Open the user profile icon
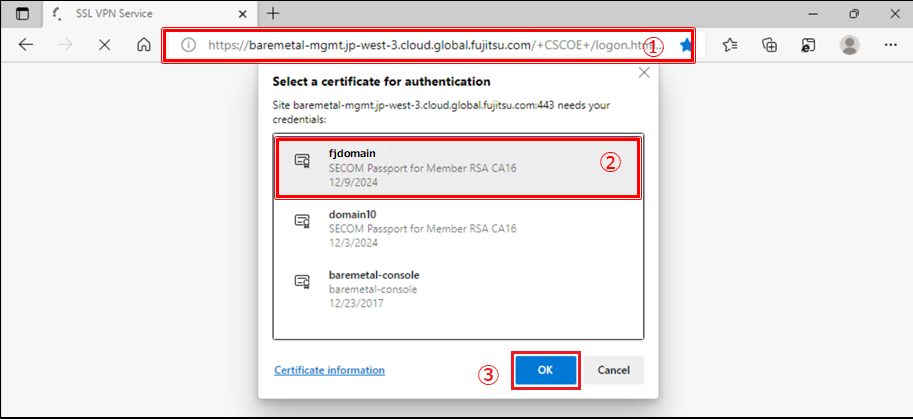 tap(850, 45)
